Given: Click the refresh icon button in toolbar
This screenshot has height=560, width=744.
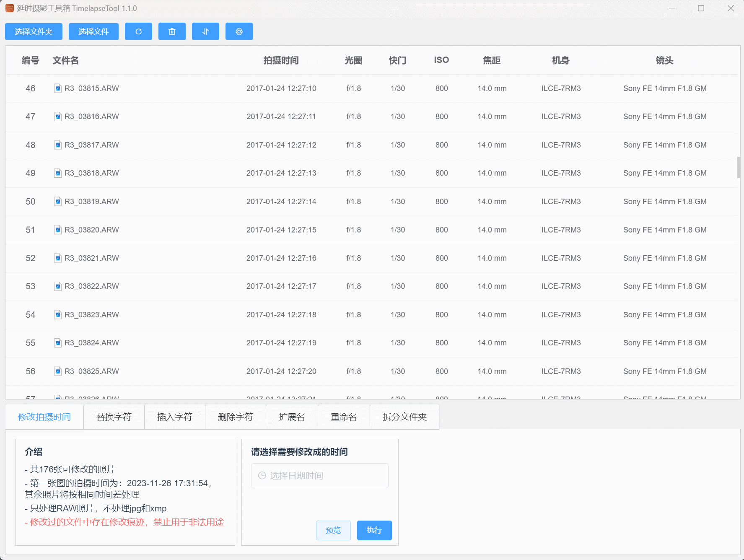Looking at the screenshot, I should (138, 31).
